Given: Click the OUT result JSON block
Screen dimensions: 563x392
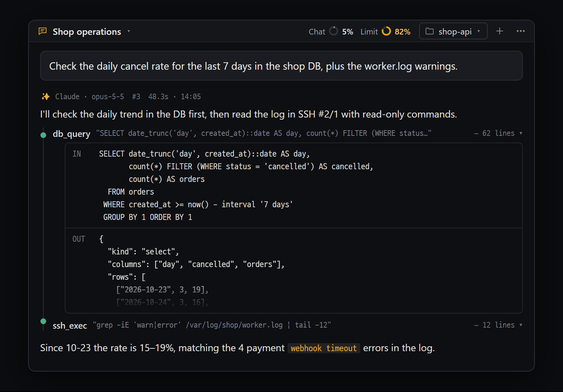Looking at the screenshot, I should coord(294,271).
